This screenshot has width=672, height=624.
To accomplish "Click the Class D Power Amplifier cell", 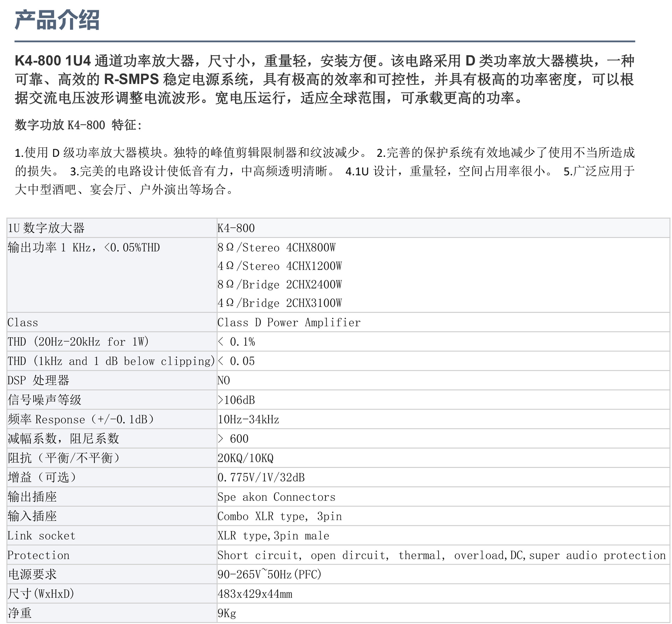I will coord(289,322).
